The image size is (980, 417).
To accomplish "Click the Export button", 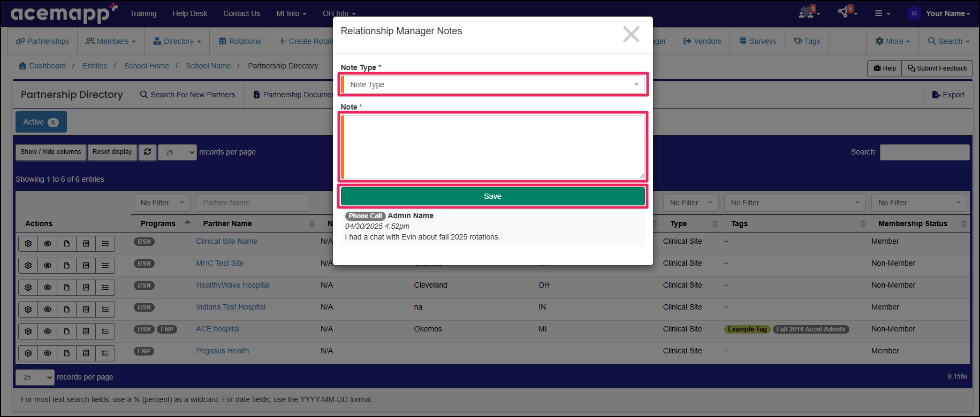I will point(948,95).
